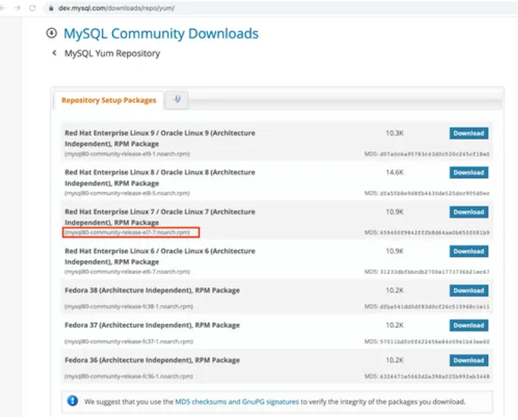Click the MD5 value in the Linux 9 row

(435, 154)
